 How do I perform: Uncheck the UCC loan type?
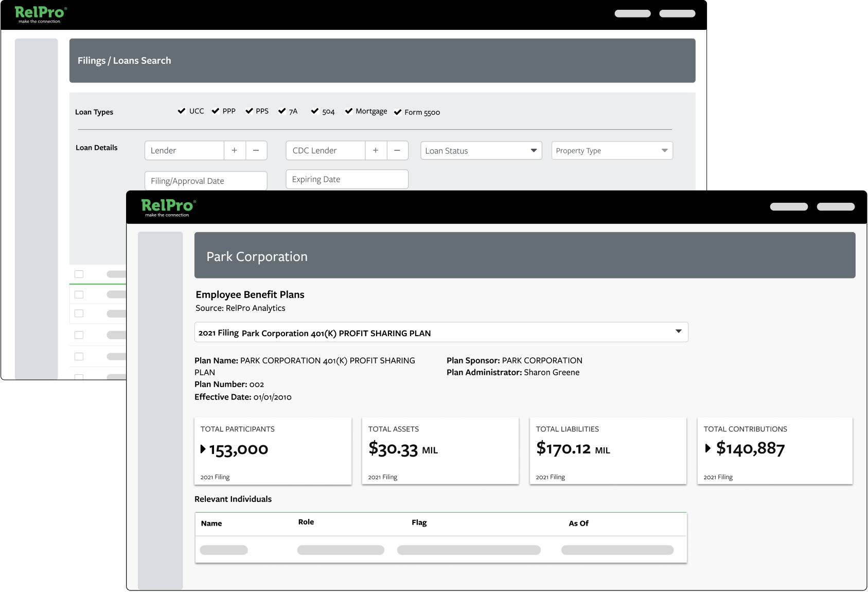click(182, 111)
